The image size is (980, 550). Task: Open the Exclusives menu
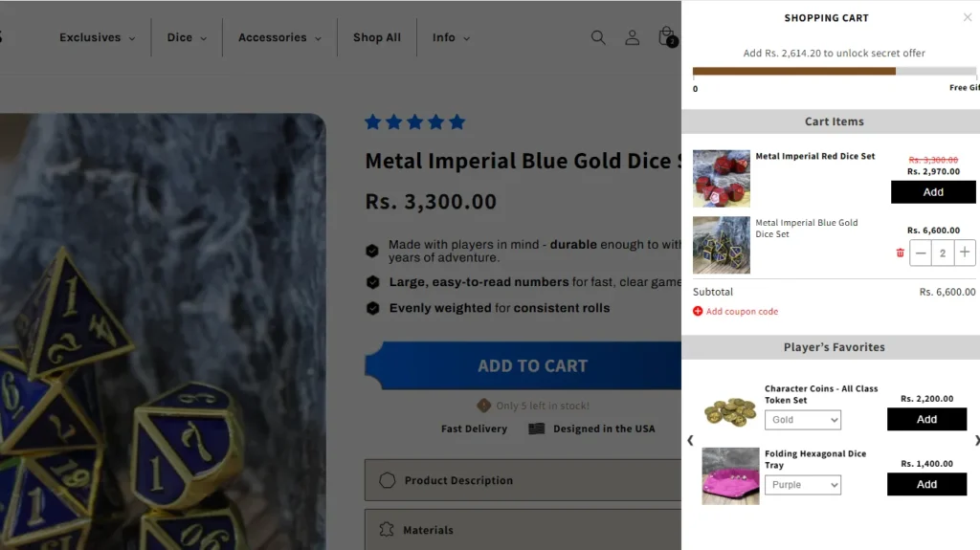[97, 37]
